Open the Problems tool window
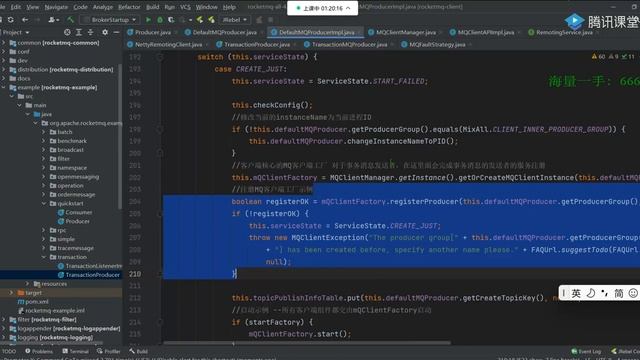Viewport: 640px width, 360px height. (x=39, y=351)
